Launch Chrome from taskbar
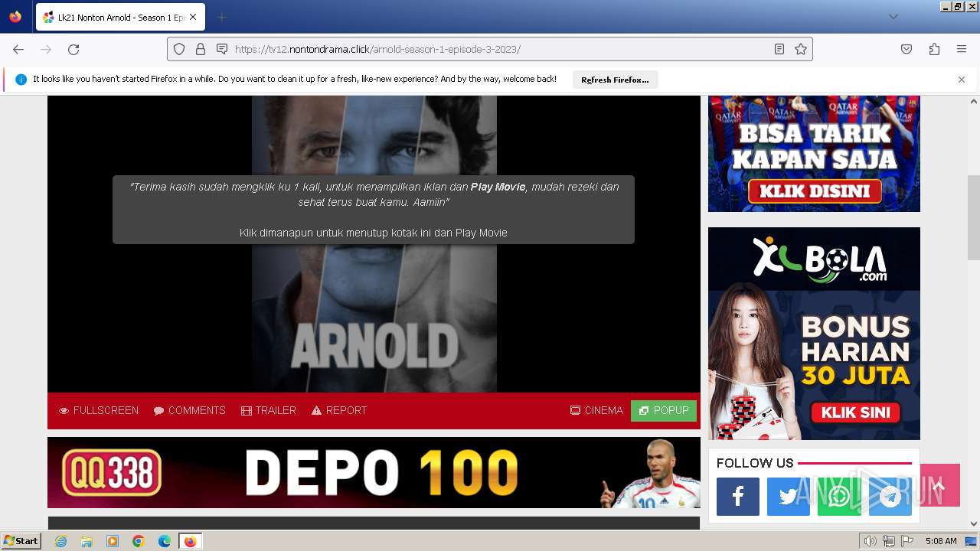The height and width of the screenshot is (551, 980). click(139, 541)
